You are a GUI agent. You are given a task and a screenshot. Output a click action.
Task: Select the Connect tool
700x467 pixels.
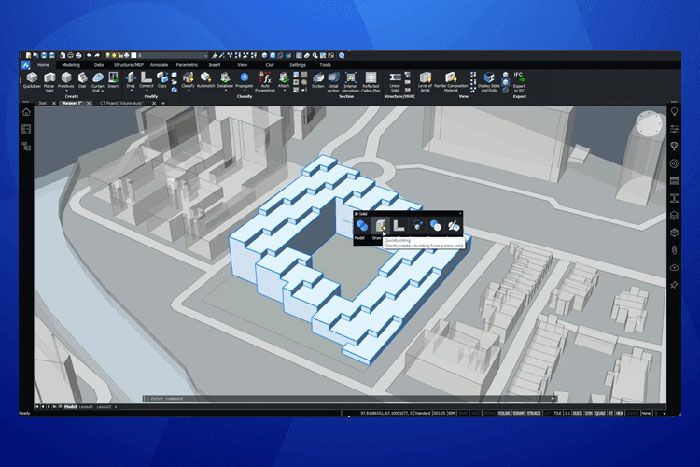[x=146, y=80]
